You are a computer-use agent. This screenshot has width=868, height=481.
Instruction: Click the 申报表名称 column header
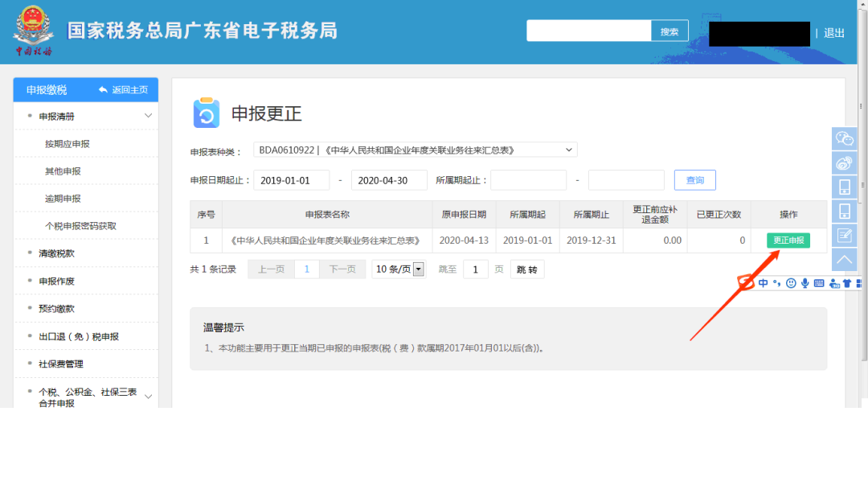(327, 215)
